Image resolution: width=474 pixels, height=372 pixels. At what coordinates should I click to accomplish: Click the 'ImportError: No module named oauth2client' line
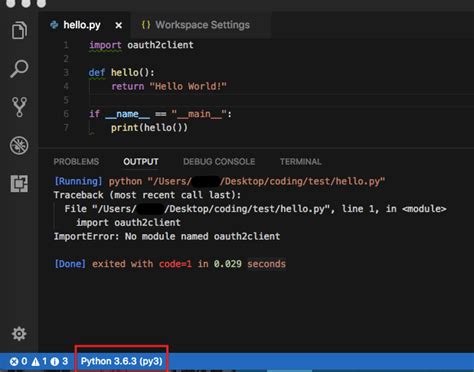point(167,236)
